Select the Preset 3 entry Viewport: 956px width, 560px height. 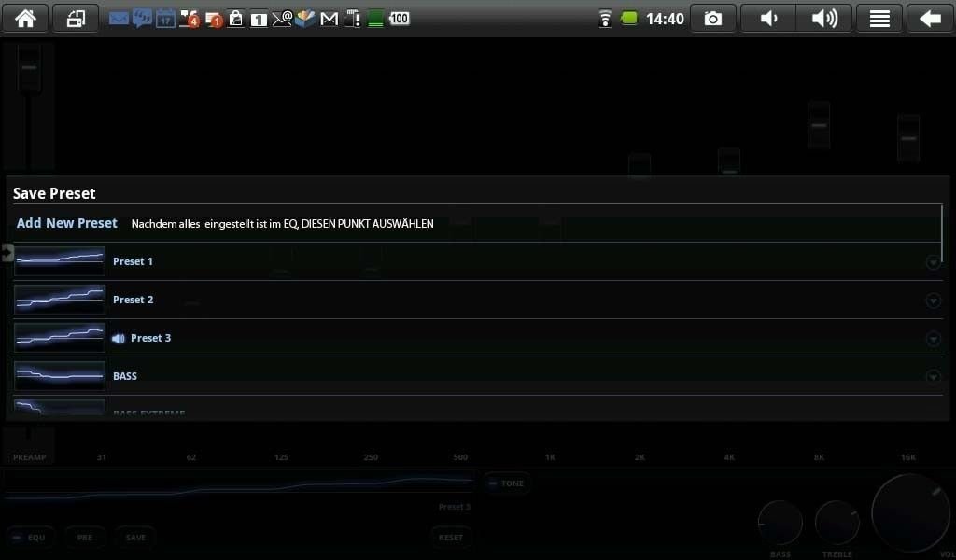coord(478,338)
